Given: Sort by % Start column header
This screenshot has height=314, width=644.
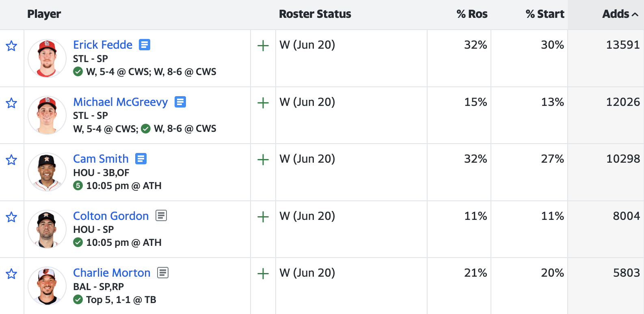Looking at the screenshot, I should [545, 14].
